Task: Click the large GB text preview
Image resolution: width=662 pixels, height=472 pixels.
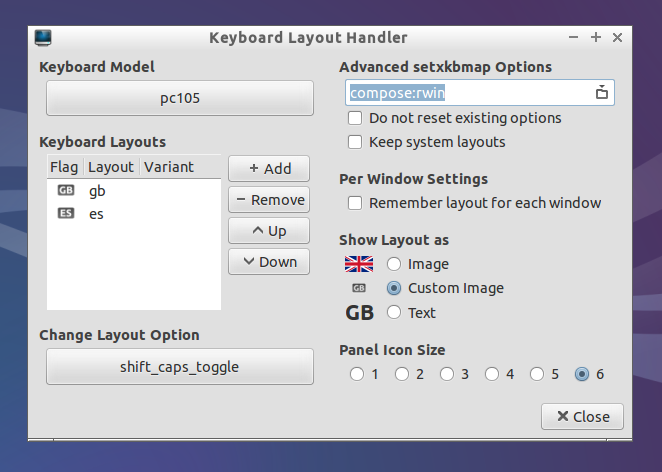Action: [x=359, y=313]
